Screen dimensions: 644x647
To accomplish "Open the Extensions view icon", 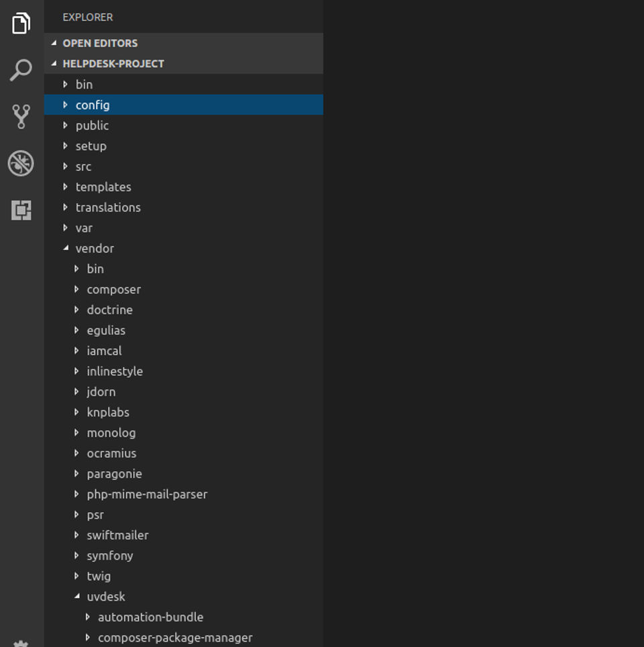I will pos(21,210).
